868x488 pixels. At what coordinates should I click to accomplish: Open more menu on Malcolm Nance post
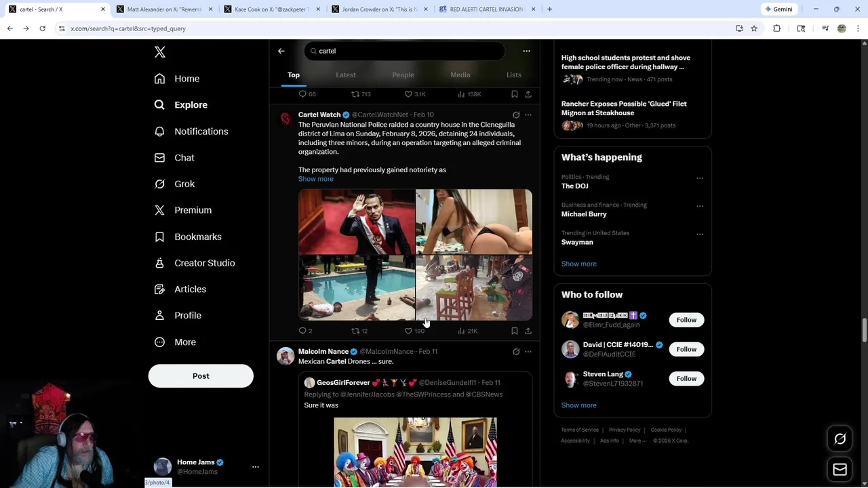528,352
